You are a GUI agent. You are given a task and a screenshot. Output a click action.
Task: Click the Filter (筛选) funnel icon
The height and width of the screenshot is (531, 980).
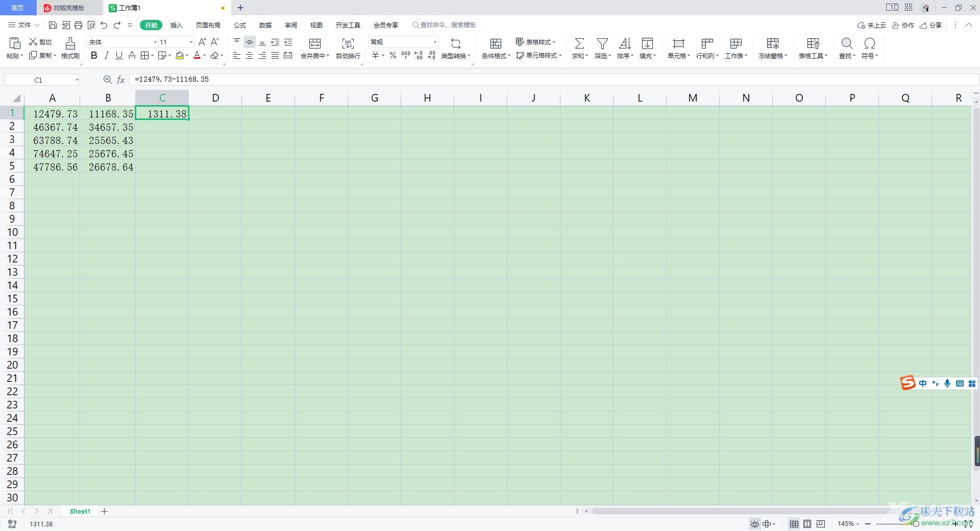pos(602,43)
